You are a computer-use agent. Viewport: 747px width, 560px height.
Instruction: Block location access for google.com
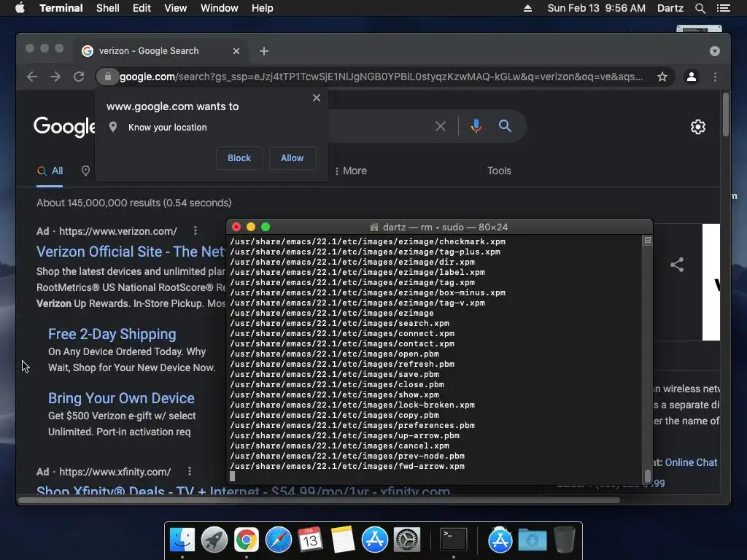tap(239, 158)
